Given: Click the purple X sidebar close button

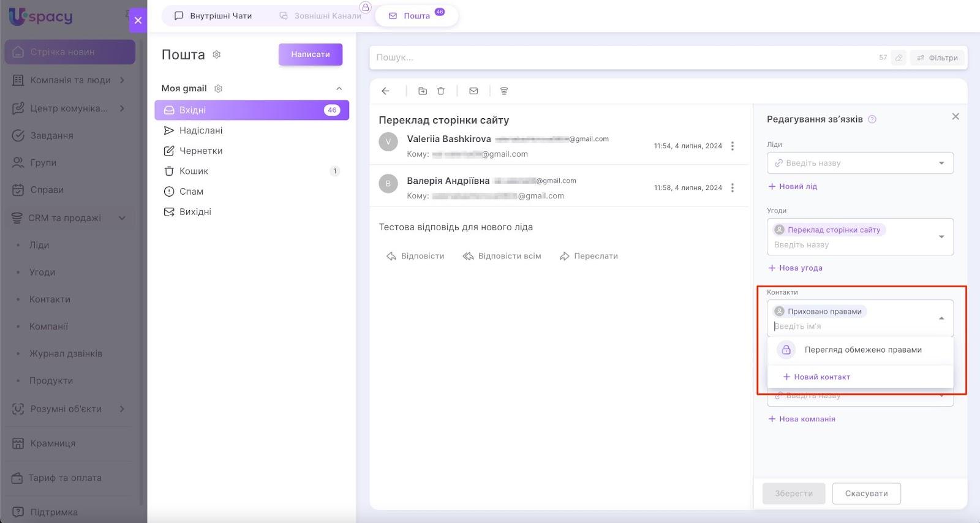Looking at the screenshot, I should pyautogui.click(x=138, y=20).
